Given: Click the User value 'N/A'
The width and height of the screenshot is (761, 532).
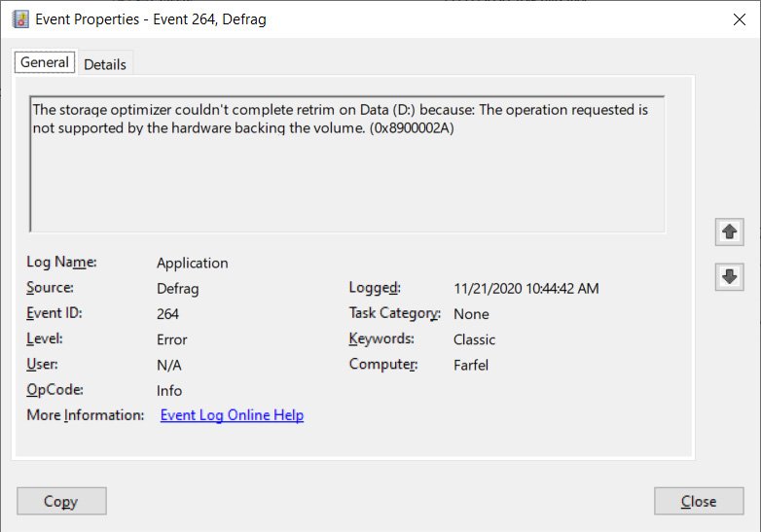Looking at the screenshot, I should click(169, 365).
